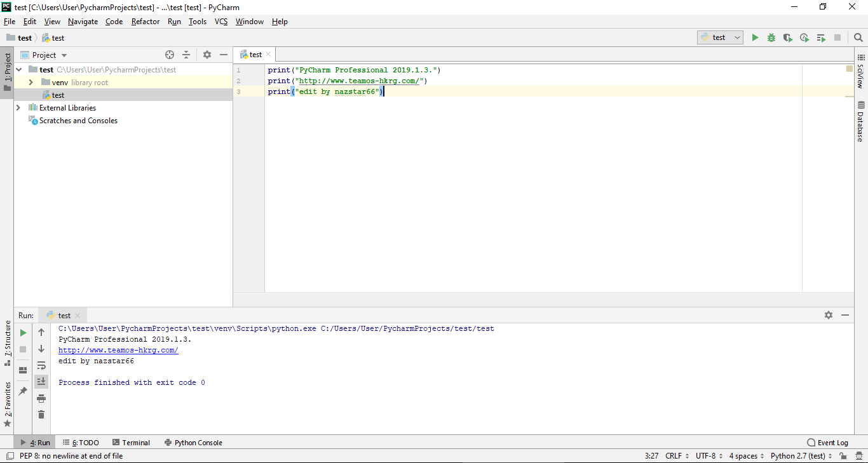
Task: Click the Stop icon in the Run panel
Action: click(x=23, y=349)
